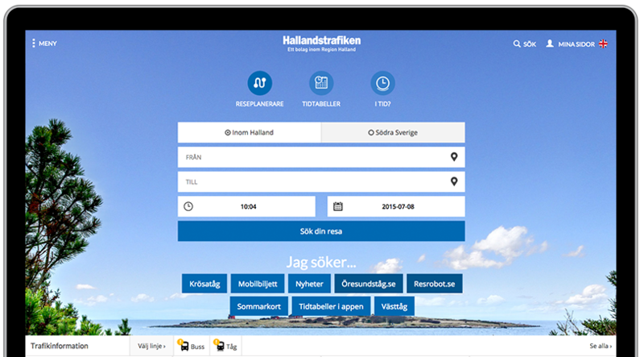The width and height of the screenshot is (644, 357).
Task: Select the TIDTABELLER label
Action: click(x=321, y=104)
